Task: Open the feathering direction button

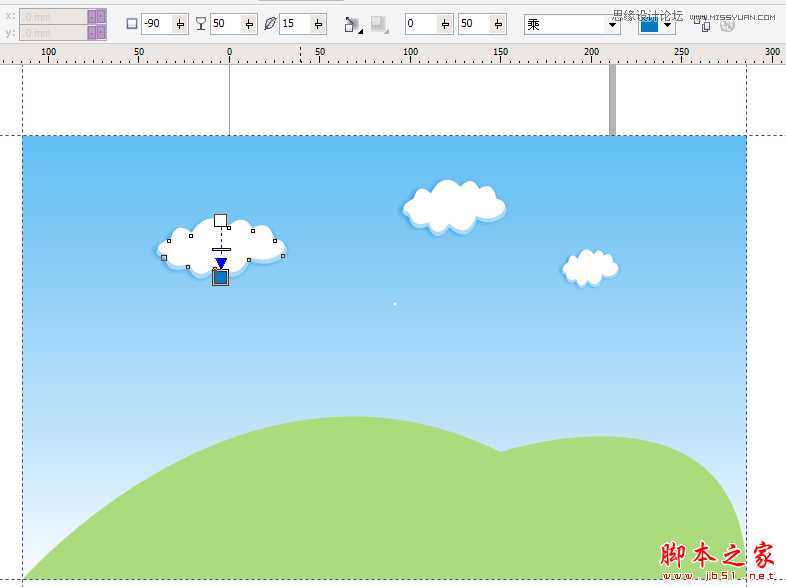Action: [352, 24]
